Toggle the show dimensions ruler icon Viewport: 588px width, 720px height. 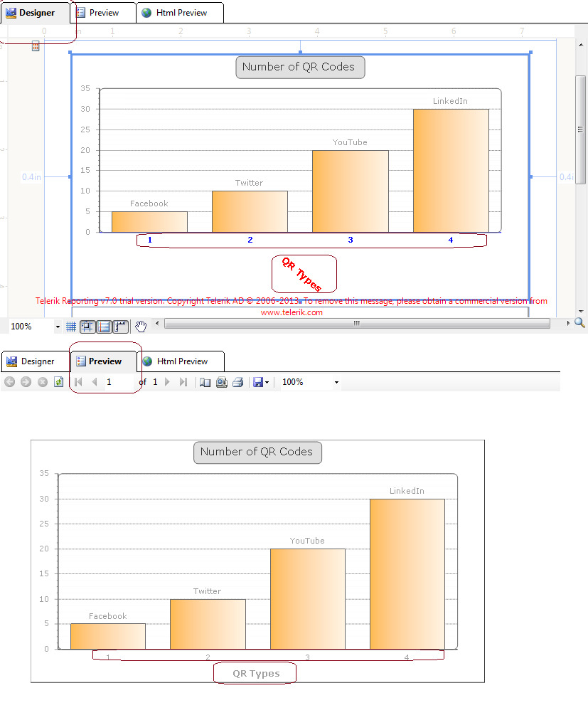click(x=121, y=327)
